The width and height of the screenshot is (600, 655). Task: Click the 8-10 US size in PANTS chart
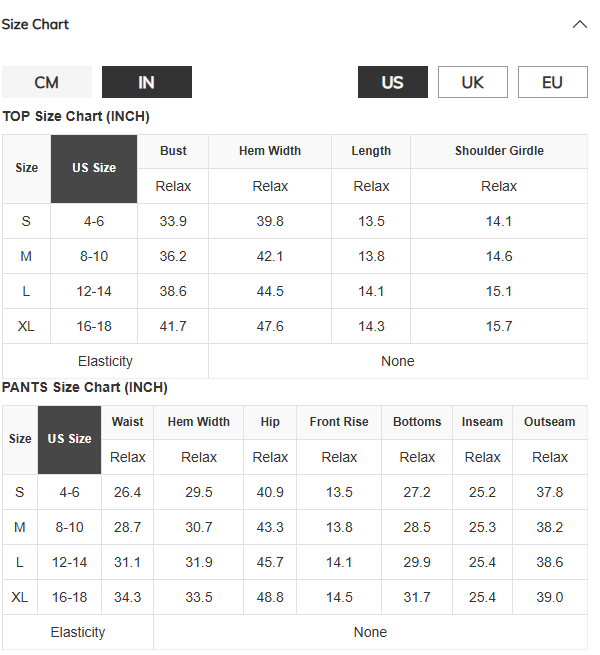click(69, 527)
